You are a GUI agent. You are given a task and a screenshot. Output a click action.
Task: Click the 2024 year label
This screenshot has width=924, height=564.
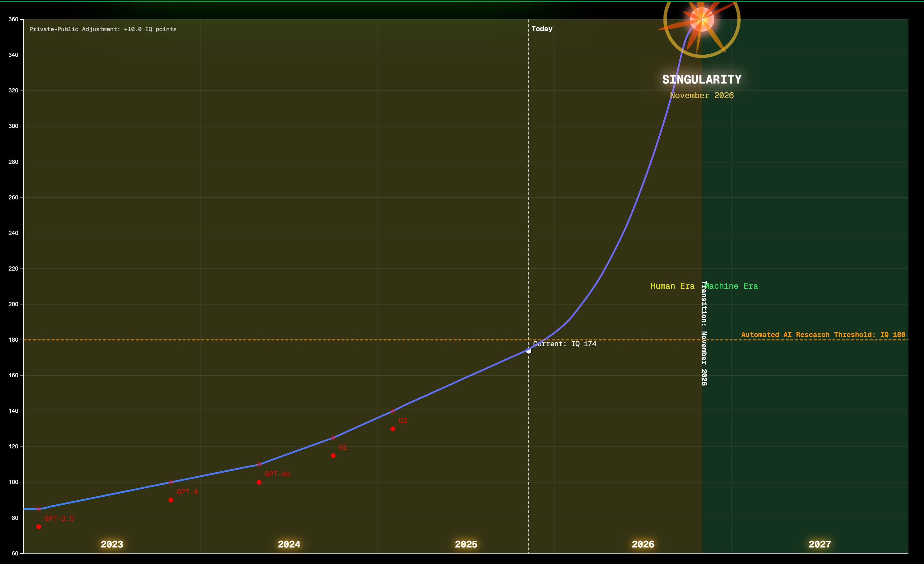click(x=289, y=544)
